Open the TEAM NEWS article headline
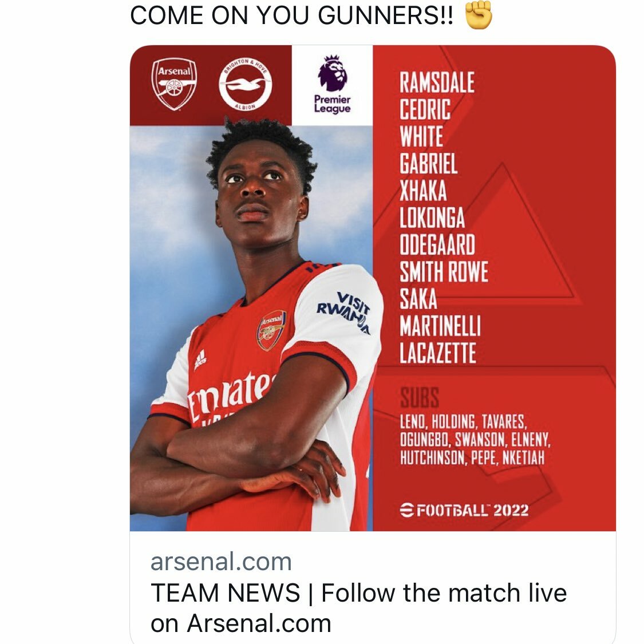This screenshot has height=644, width=644. (x=358, y=608)
